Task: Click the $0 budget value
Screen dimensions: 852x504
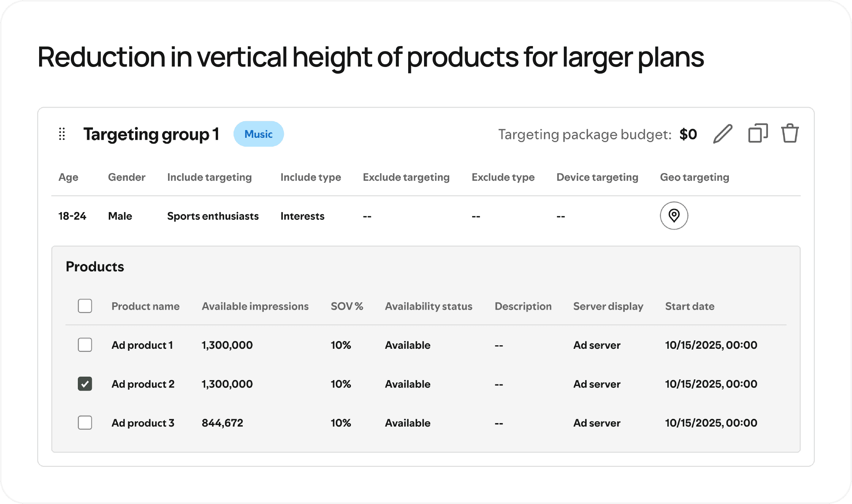Action: click(688, 134)
